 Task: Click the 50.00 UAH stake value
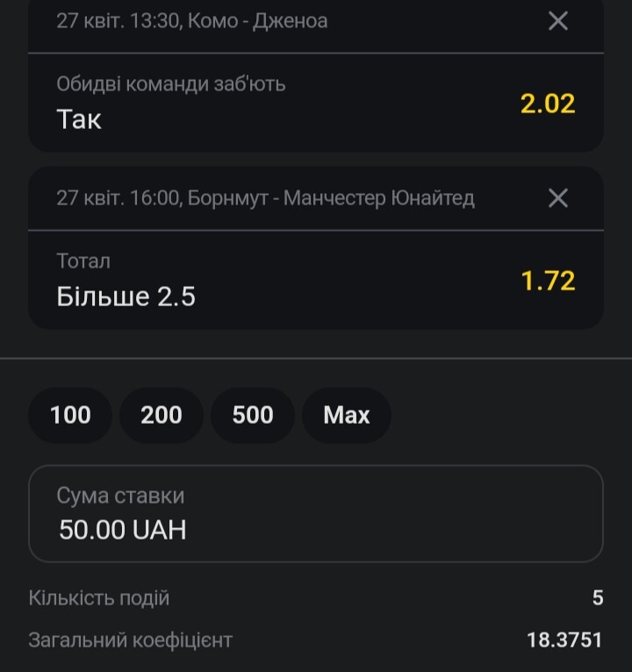point(123,530)
